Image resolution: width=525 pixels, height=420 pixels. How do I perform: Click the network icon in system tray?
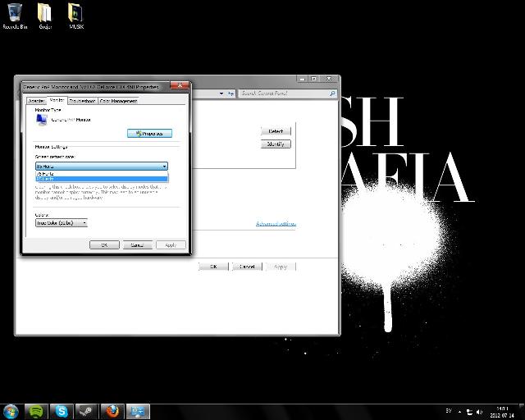(469, 412)
